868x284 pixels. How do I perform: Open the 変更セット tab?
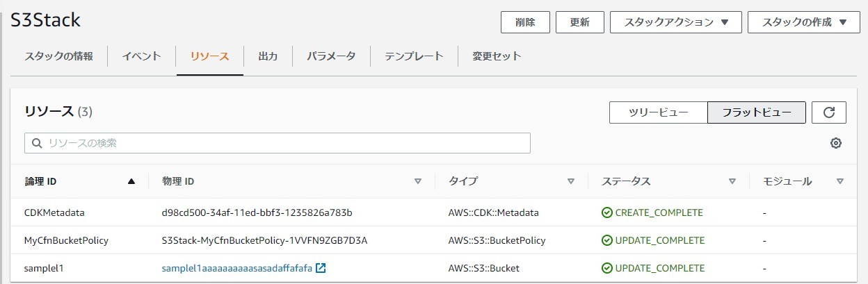click(497, 56)
